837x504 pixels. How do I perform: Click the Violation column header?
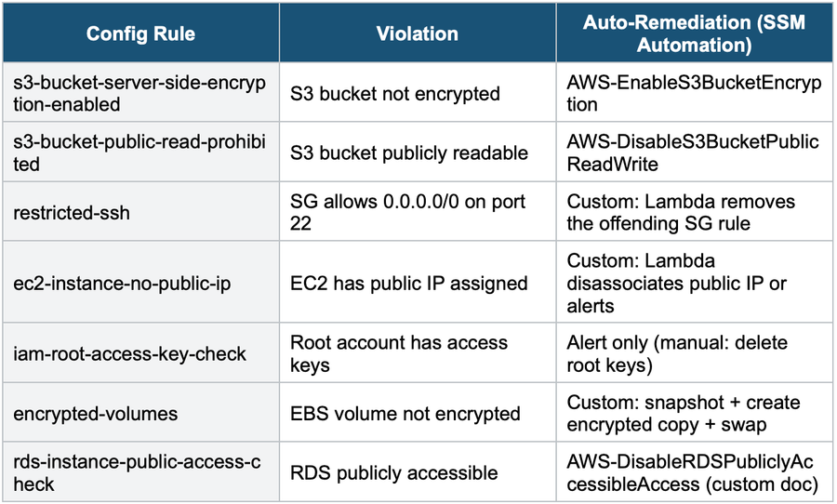point(417,33)
